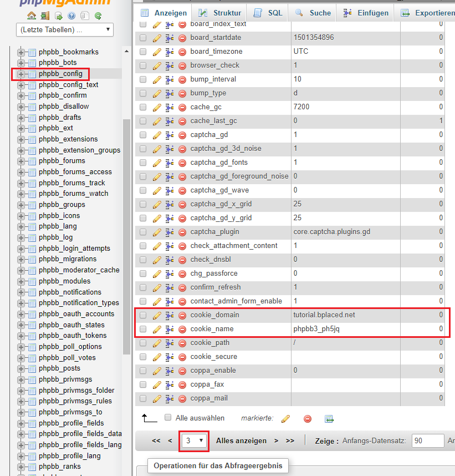Image resolution: width=455 pixels, height=476 pixels.
Task: Open the '(Letzte Tabellen)' dropdown
Action: [x=65, y=29]
